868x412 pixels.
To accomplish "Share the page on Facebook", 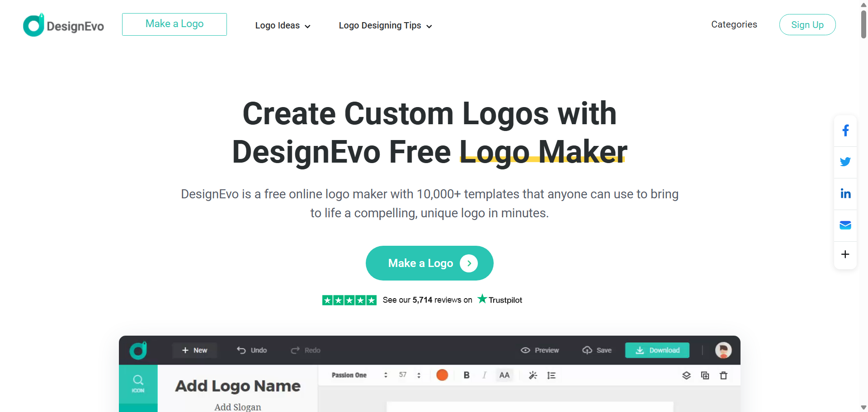I will click(845, 131).
